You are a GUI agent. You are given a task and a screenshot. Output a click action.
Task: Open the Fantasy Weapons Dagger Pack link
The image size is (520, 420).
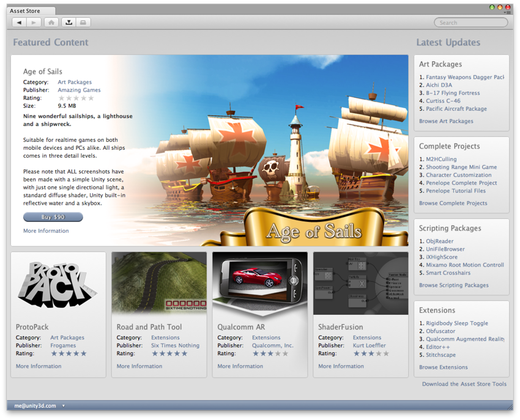point(464,77)
